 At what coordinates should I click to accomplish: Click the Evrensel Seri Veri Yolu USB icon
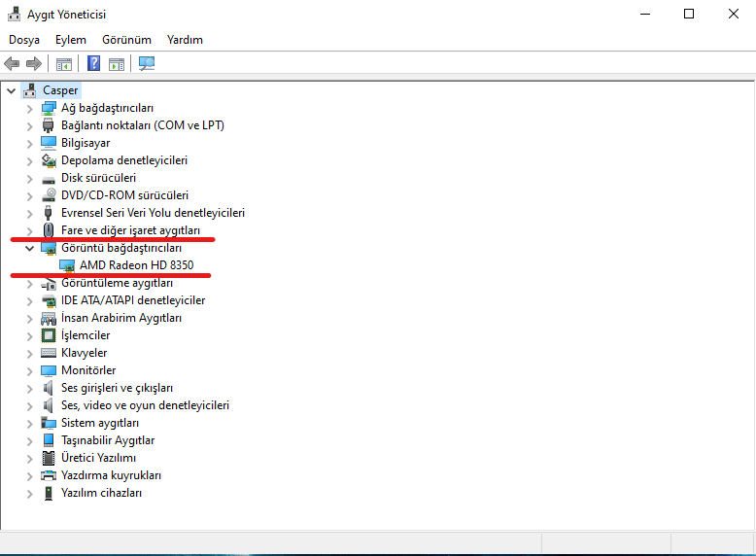(x=49, y=213)
